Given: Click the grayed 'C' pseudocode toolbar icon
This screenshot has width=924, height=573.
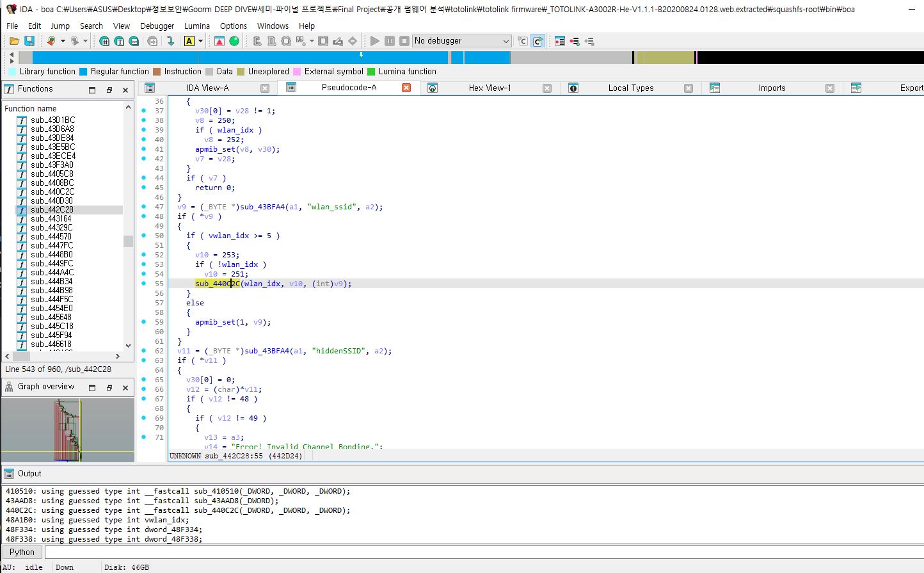Looking at the screenshot, I should point(523,41).
